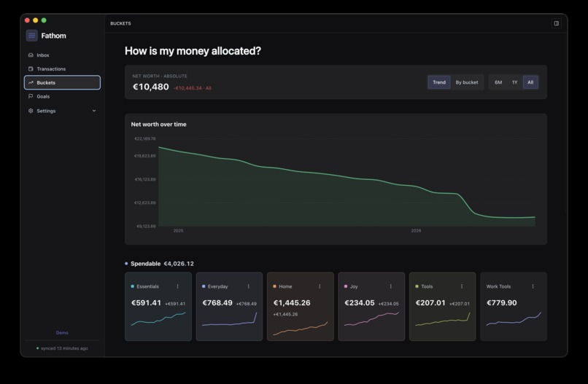Click the Demo link
Image resolution: width=588 pixels, height=384 pixels.
coord(62,333)
